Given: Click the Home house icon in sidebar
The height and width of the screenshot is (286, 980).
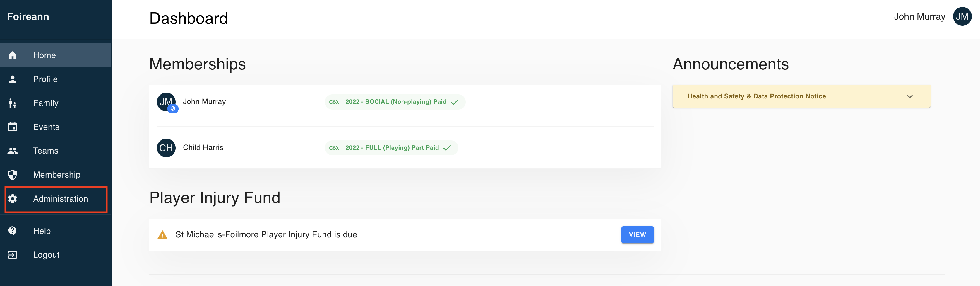Looking at the screenshot, I should click(13, 56).
